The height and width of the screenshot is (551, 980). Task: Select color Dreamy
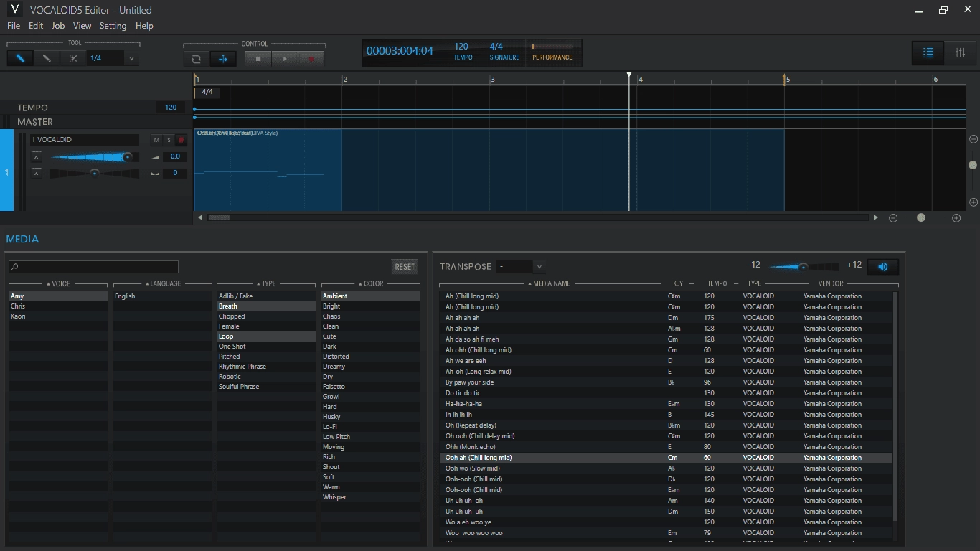(x=370, y=367)
